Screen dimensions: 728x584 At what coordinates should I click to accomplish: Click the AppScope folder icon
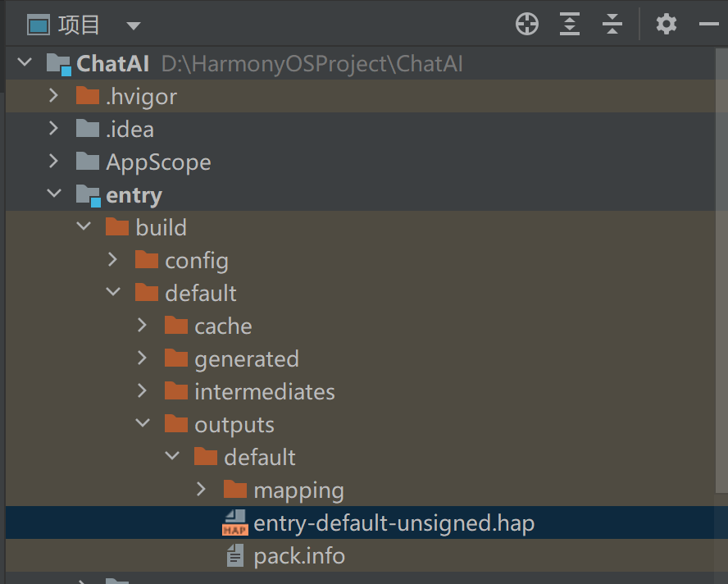click(x=88, y=162)
